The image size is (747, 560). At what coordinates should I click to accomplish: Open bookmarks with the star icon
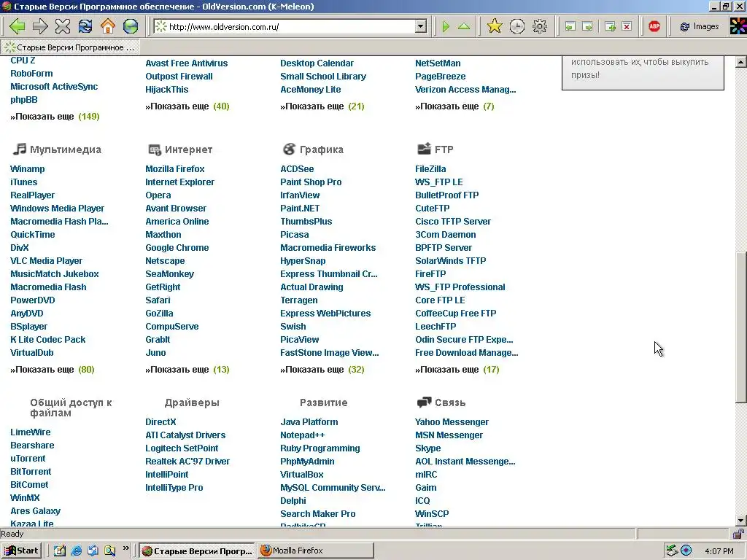coord(495,26)
